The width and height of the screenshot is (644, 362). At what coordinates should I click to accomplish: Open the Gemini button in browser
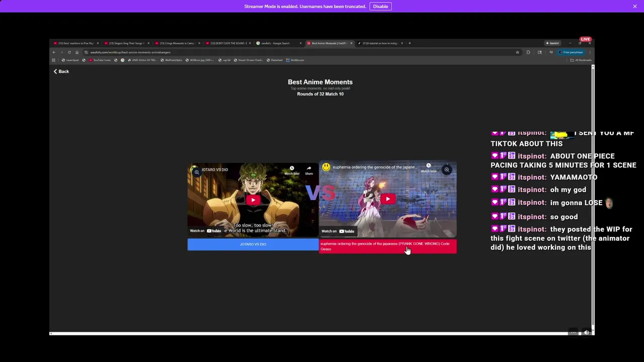552,43
